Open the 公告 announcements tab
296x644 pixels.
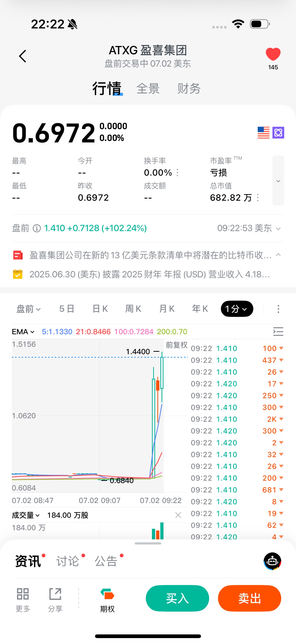(x=106, y=561)
